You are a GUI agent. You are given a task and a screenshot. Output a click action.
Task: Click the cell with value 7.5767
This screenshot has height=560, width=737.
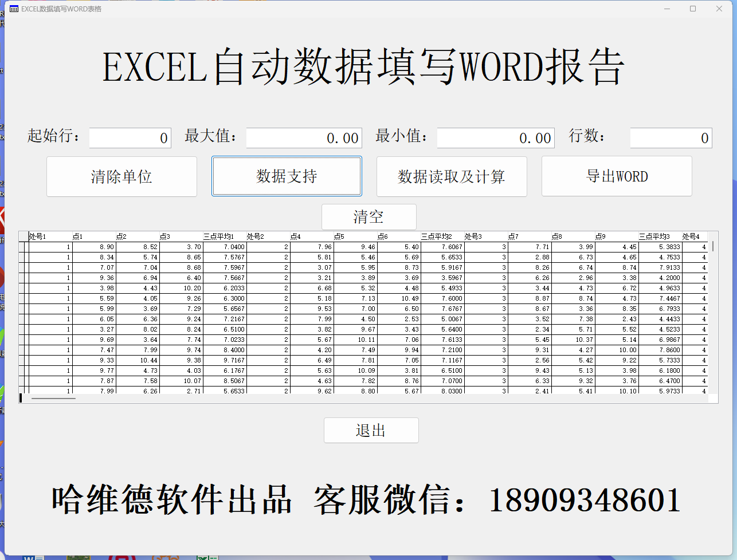point(225,257)
